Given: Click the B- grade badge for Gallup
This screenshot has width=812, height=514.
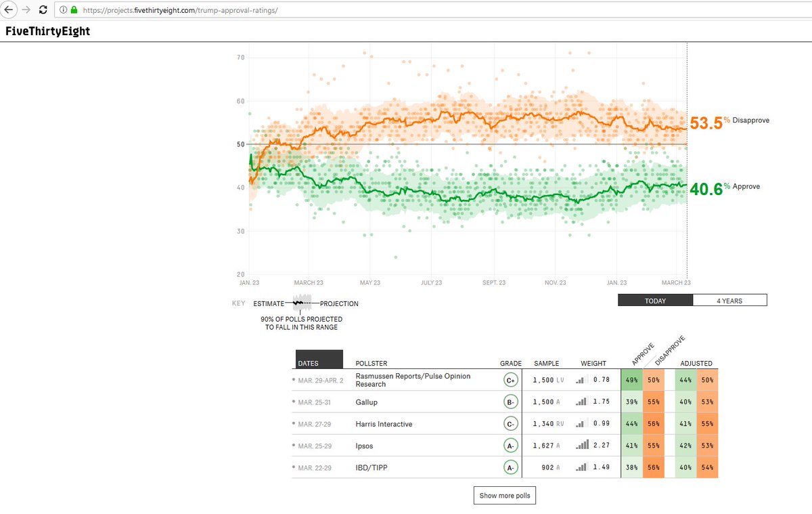Looking at the screenshot, I should pos(511,402).
